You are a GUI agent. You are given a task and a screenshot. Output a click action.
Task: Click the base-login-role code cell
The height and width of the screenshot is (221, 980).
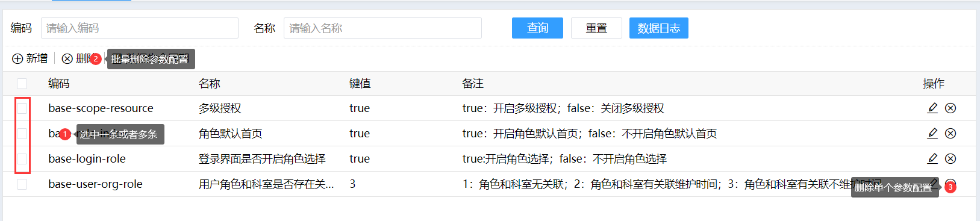pos(87,159)
